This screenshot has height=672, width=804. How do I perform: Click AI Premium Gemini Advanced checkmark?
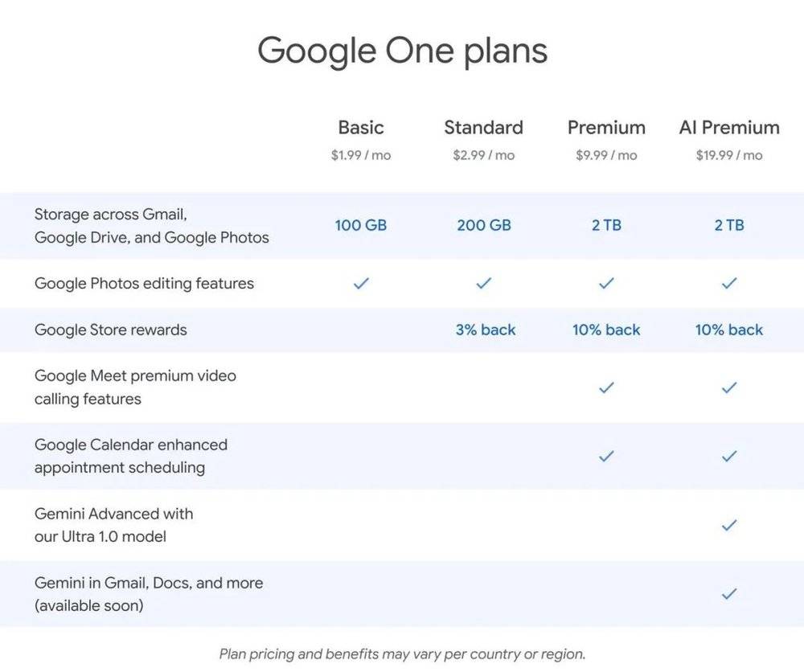click(x=729, y=525)
